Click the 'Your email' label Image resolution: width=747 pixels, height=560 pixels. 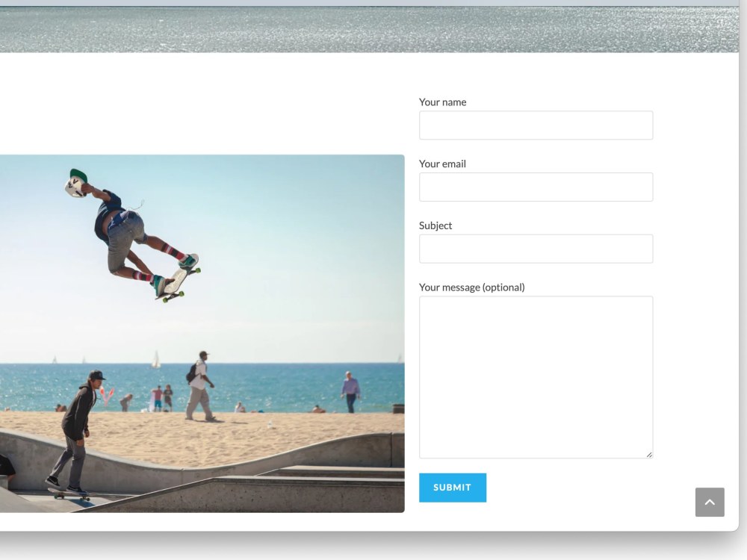[442, 164]
